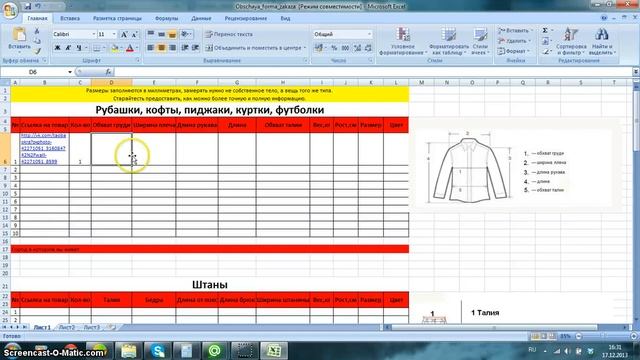Open Найти и выделить binoculars menu

[x=602, y=41]
